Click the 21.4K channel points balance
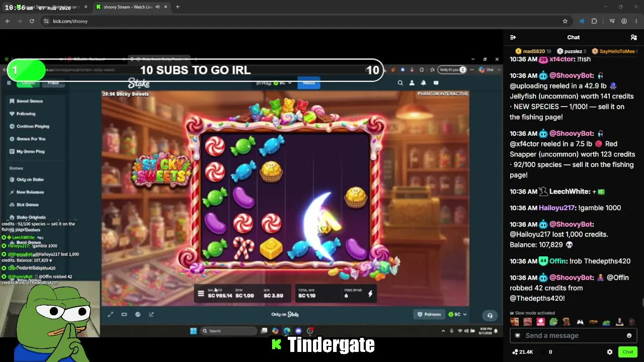Screen dimensions: 644x362 click(522, 352)
